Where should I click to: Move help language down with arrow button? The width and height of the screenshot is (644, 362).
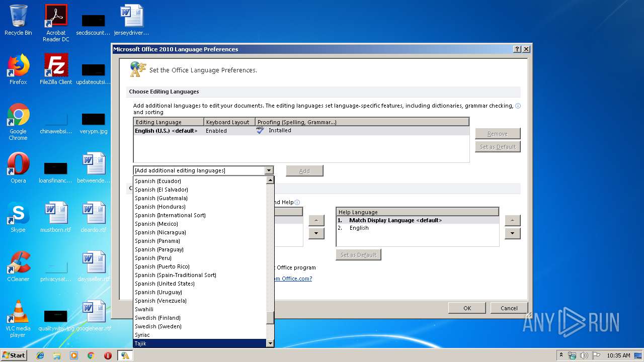512,233
